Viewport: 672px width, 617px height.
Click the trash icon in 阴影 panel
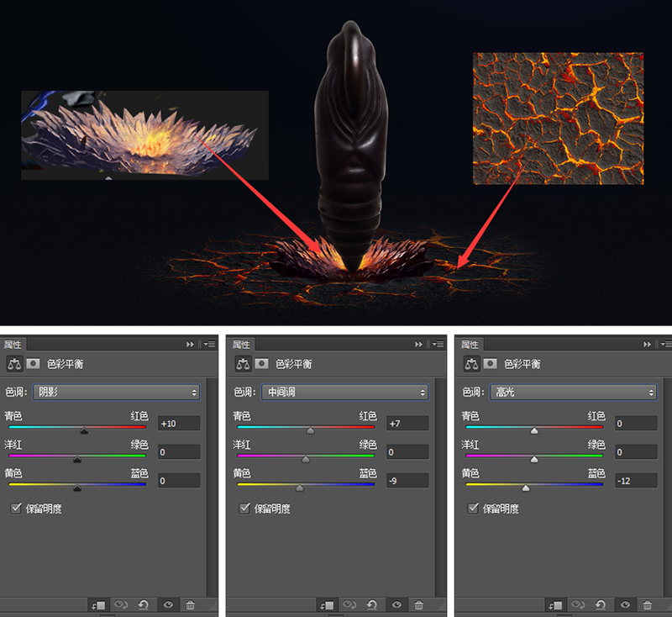tap(190, 604)
